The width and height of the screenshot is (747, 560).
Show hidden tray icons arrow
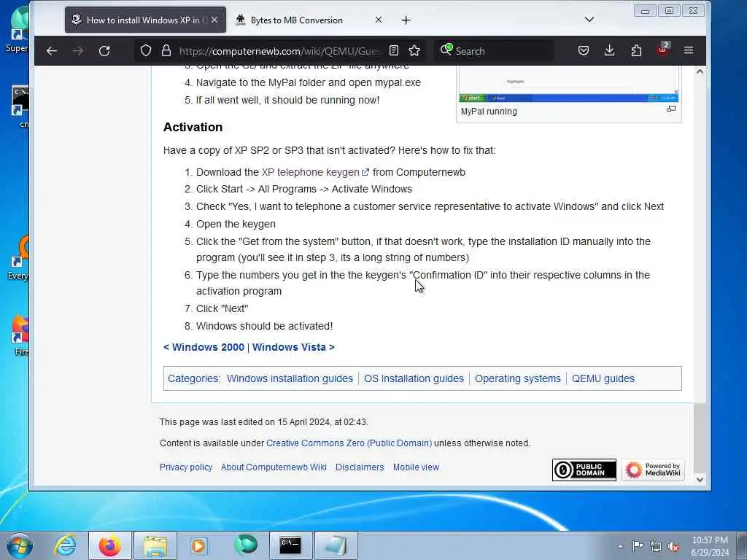click(x=620, y=546)
